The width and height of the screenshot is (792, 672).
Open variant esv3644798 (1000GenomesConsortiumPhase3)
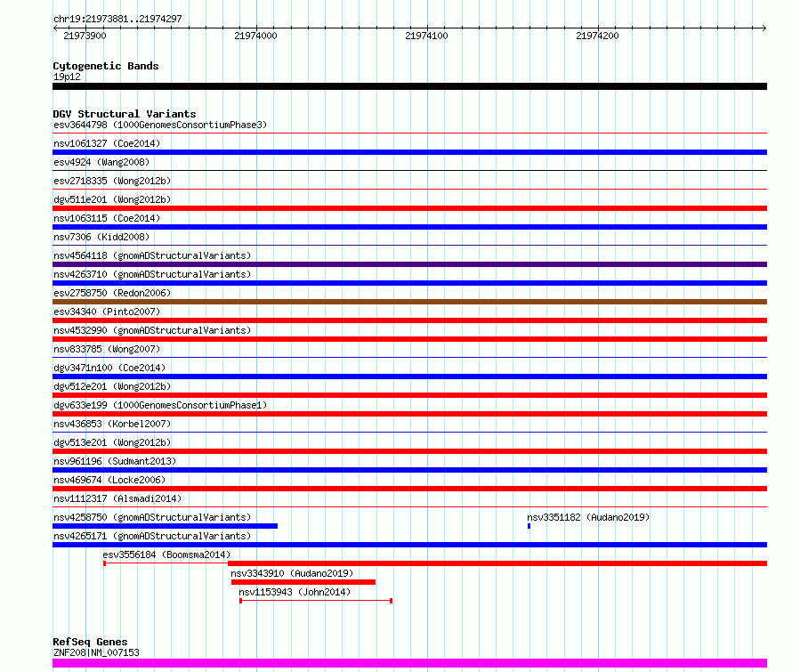point(160,125)
